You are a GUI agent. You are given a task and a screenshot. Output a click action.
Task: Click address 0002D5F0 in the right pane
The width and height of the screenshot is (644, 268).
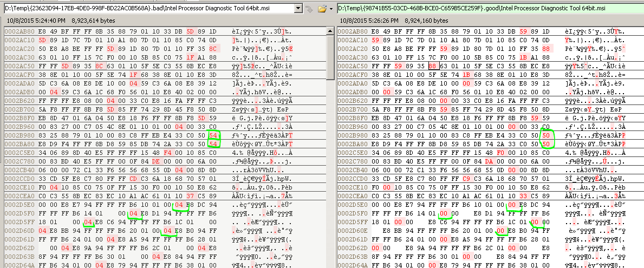pyautogui.click(x=352, y=213)
